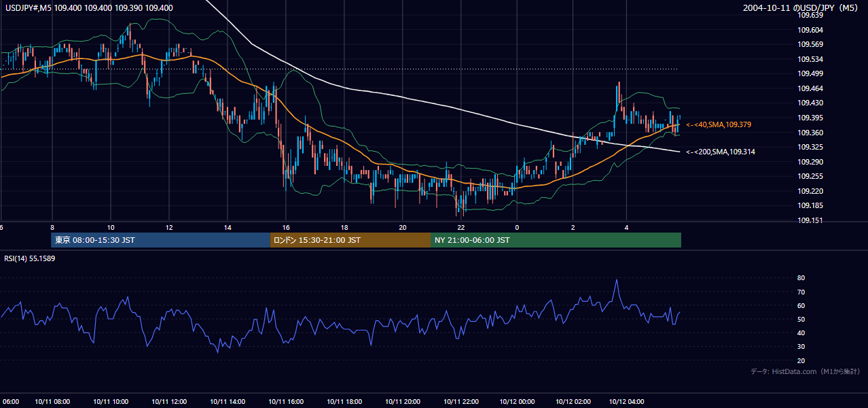This screenshot has height=408, width=868.
Task: Click price axis value 109.290
Action: [811, 162]
